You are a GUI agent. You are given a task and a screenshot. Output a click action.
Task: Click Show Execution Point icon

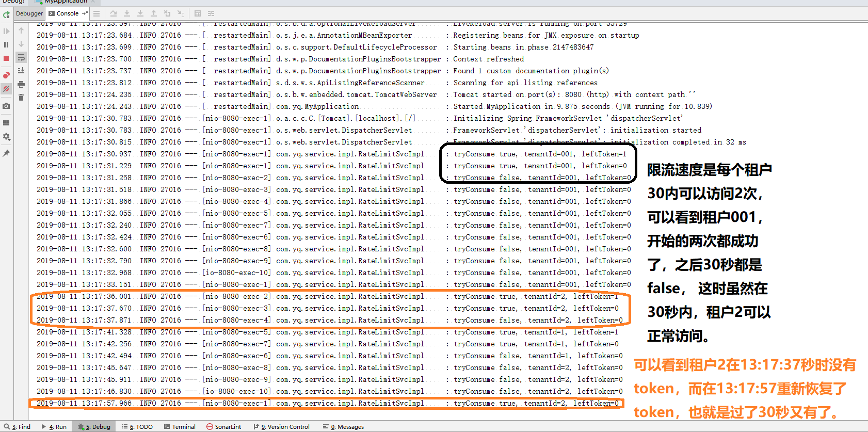tap(97, 13)
